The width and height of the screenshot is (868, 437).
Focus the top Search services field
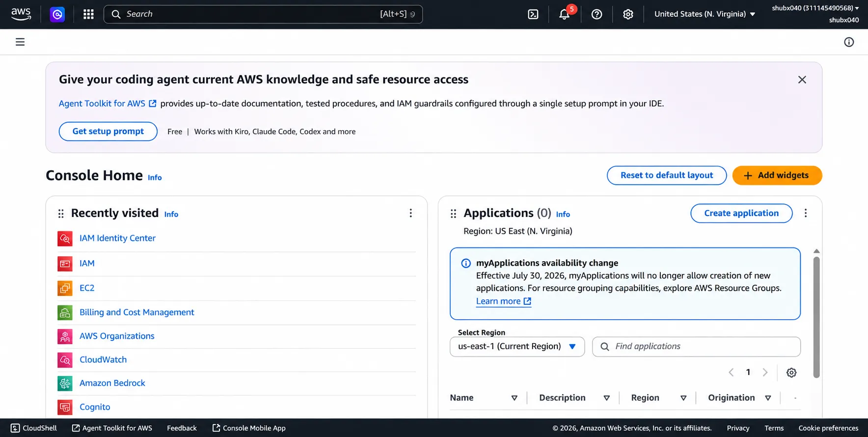(x=263, y=14)
